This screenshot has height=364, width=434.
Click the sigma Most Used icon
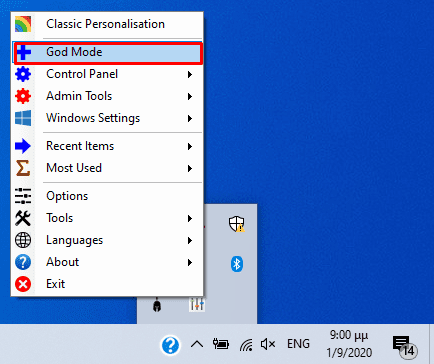coord(23,168)
